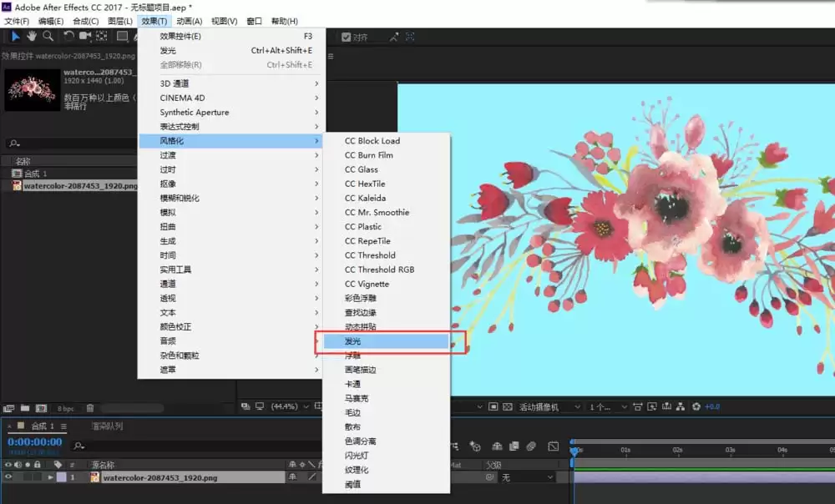Switch to the 渲染队列 tab
The image size is (835, 504).
(107, 426)
